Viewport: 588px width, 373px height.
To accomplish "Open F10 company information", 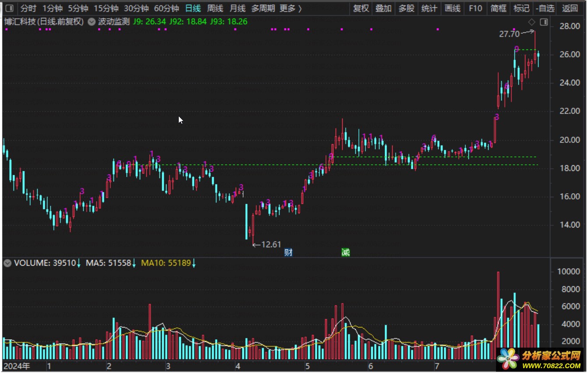I will click(x=475, y=8).
